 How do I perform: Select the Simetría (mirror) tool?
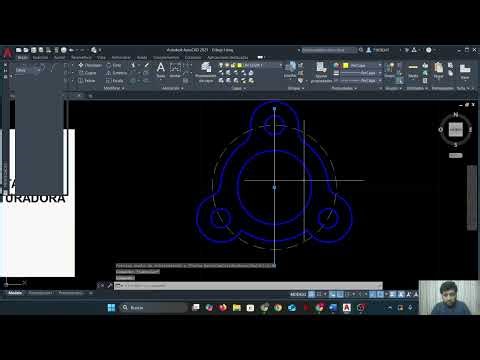(117, 73)
